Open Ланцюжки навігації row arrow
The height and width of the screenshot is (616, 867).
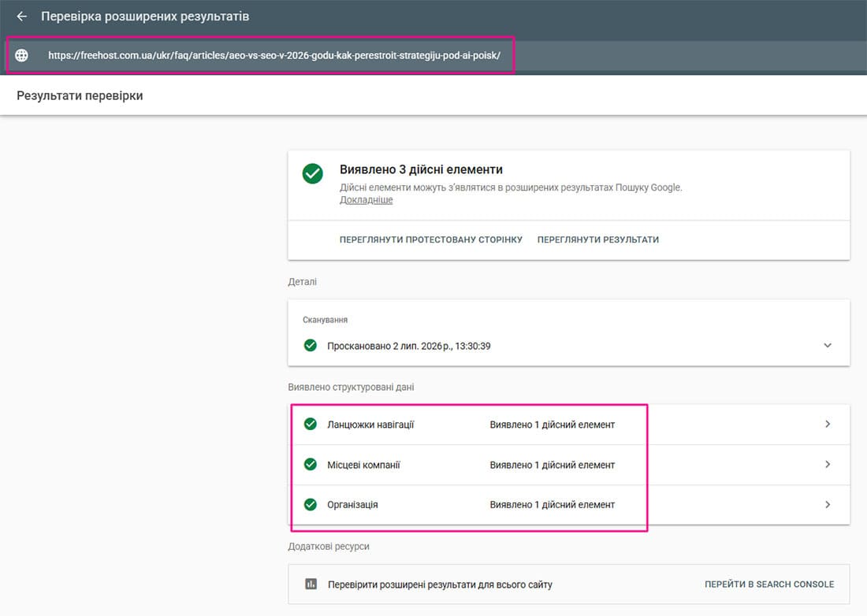coord(827,425)
